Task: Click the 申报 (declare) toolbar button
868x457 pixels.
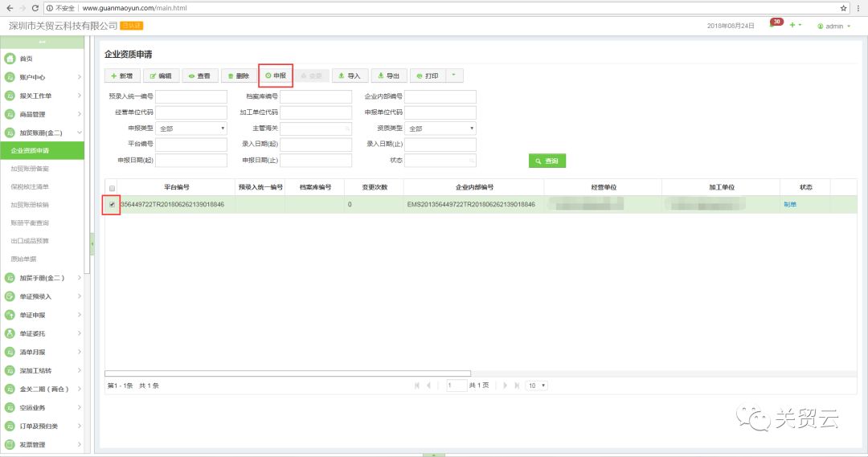Action: point(276,75)
